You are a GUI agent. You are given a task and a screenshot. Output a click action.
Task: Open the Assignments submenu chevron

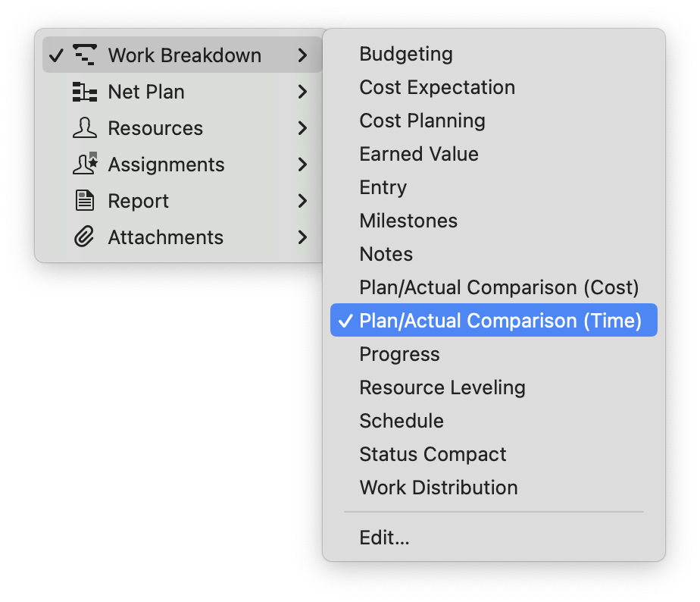click(302, 165)
